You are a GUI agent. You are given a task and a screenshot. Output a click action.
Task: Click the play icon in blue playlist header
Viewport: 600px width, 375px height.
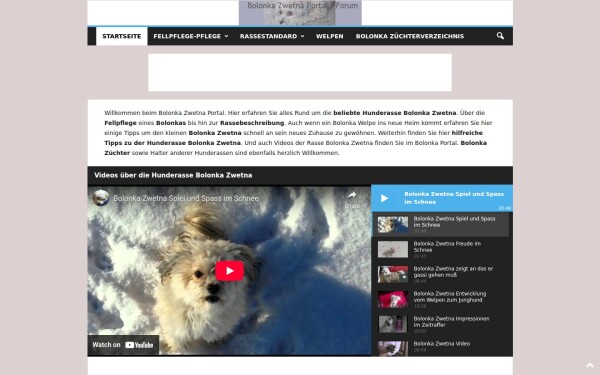[384, 198]
